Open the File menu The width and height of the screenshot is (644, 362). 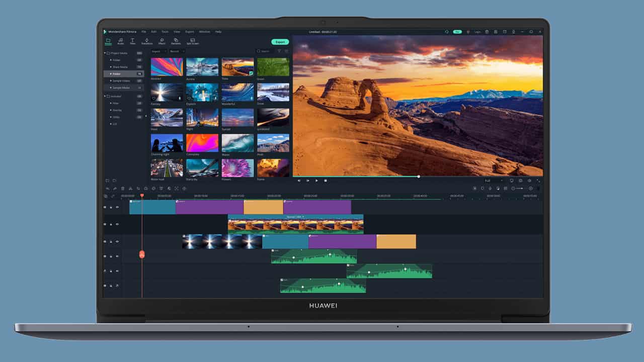(x=144, y=32)
